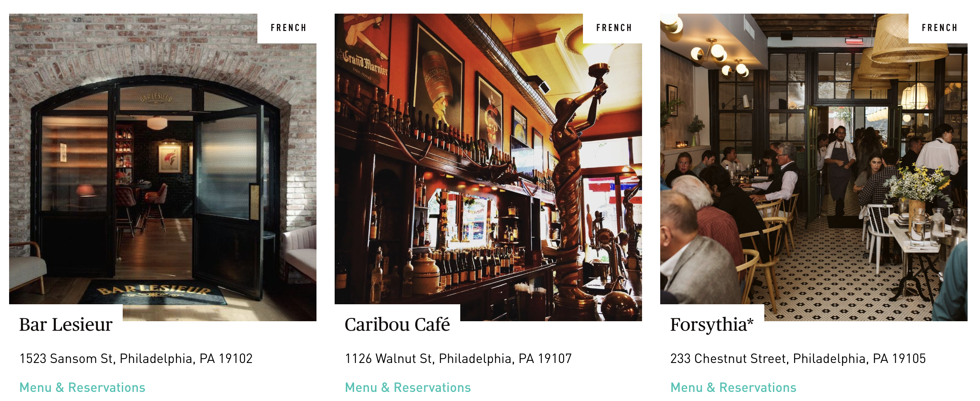The height and width of the screenshot is (401, 980).
Task: Open the Bar Lesieur entrance photo
Action: [163, 167]
